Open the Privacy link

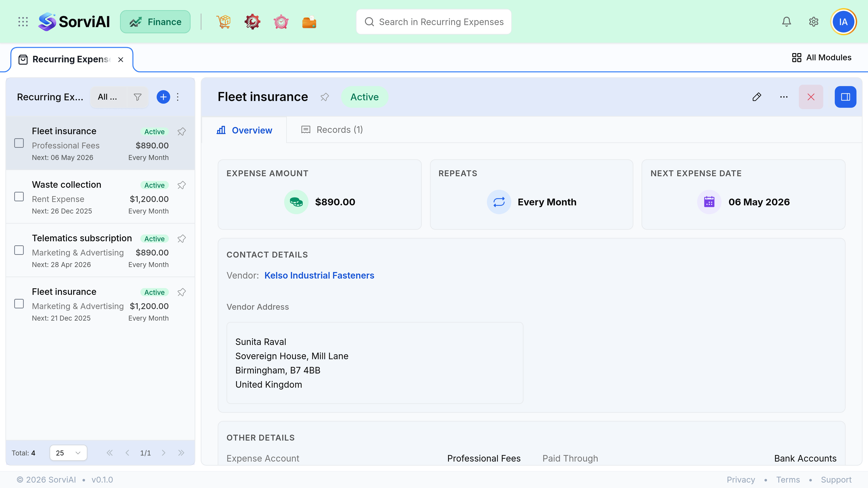[741, 480]
